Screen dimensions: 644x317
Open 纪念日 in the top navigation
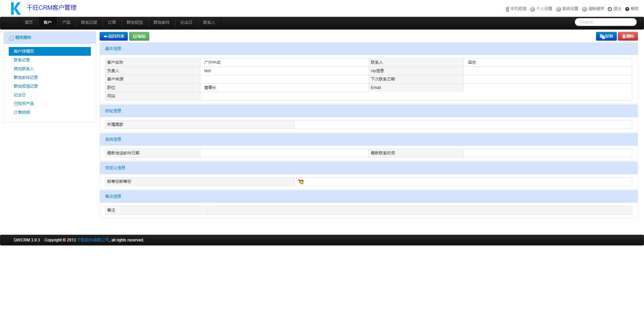(x=186, y=22)
